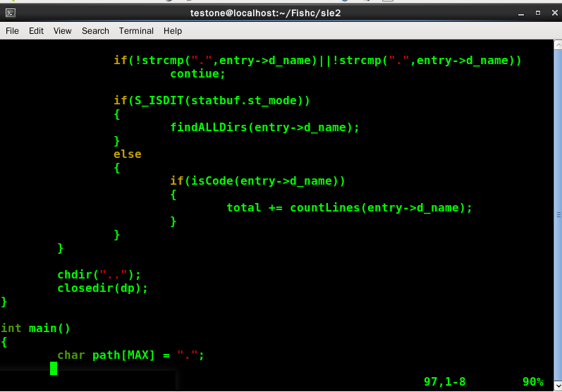The image size is (562, 392).
Task: Click the chdir("..") line
Action: [99, 275]
